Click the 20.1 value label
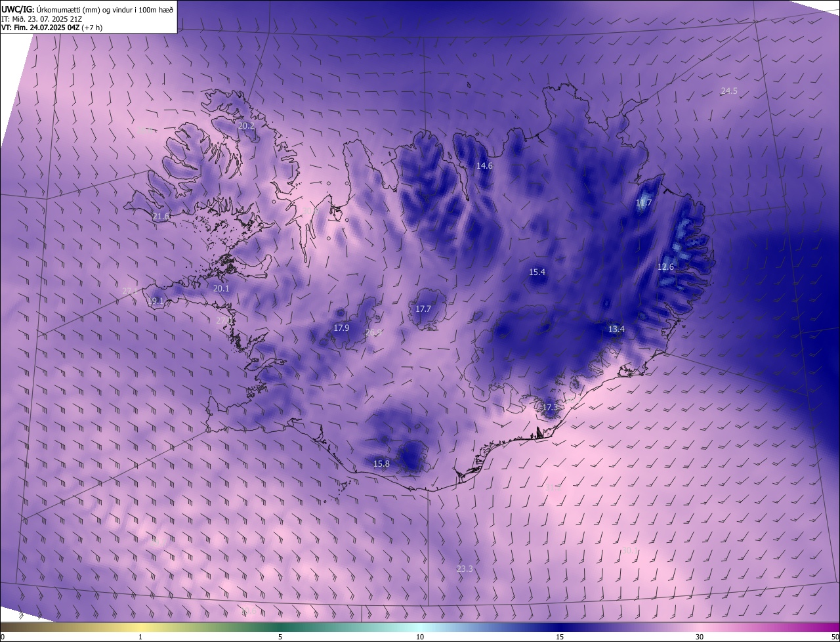 point(221,289)
